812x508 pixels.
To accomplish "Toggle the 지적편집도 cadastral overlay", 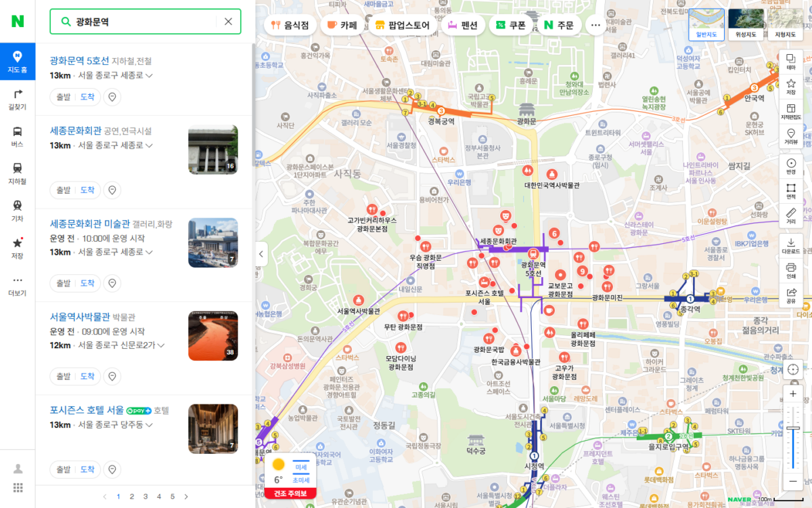I will (x=791, y=110).
